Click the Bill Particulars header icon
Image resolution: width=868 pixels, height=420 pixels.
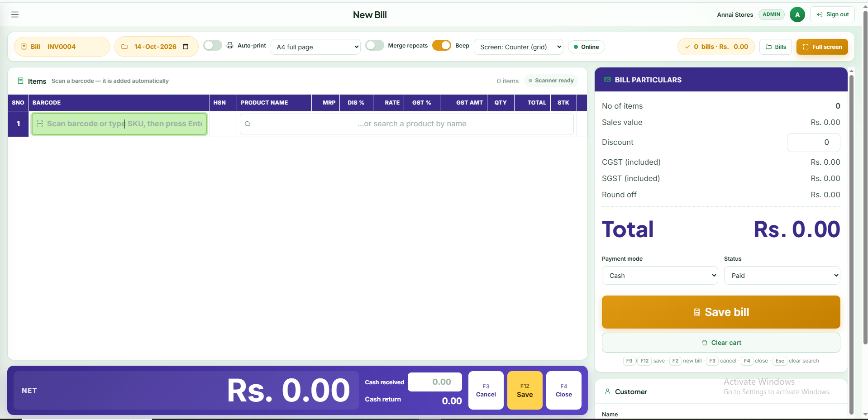point(607,80)
